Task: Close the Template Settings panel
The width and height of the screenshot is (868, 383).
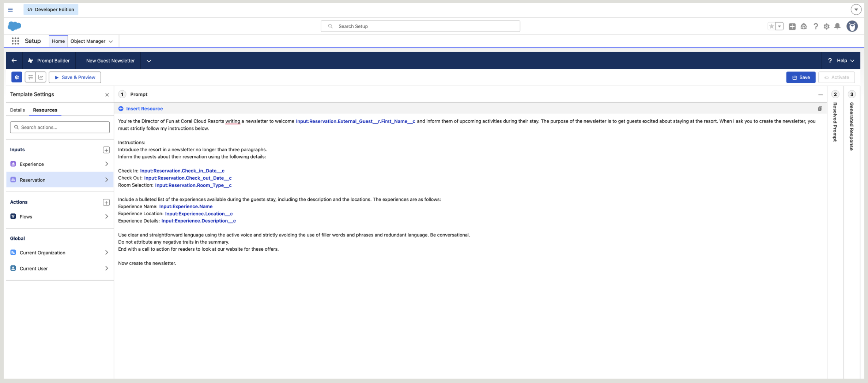Action: 107,95
